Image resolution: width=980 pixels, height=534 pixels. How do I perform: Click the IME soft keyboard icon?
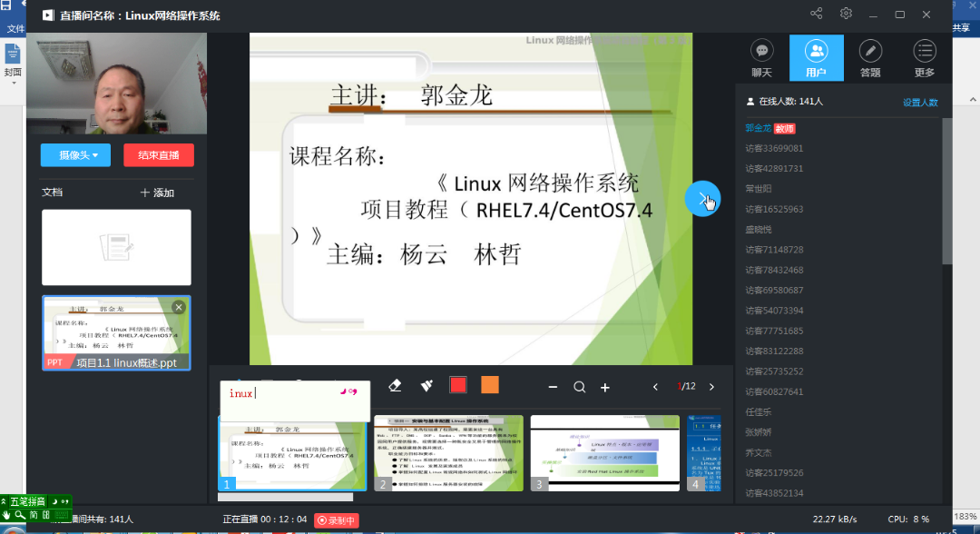pos(62,515)
